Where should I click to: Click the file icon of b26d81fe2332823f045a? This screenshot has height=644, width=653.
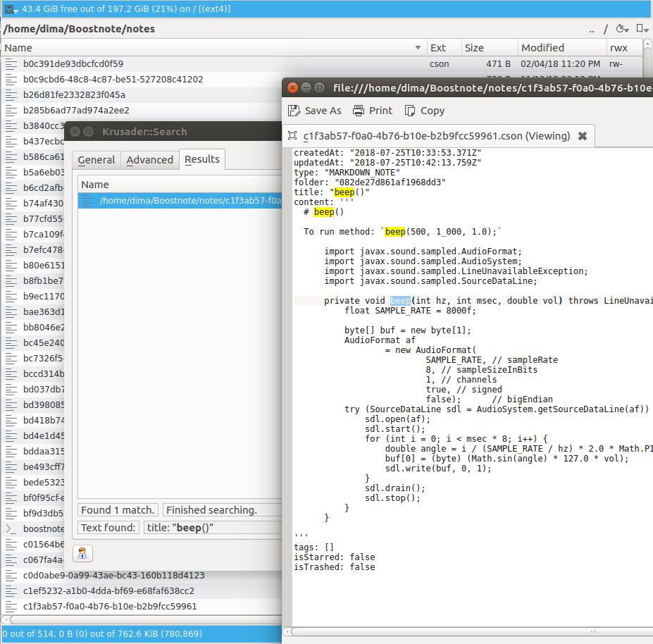click(11, 95)
